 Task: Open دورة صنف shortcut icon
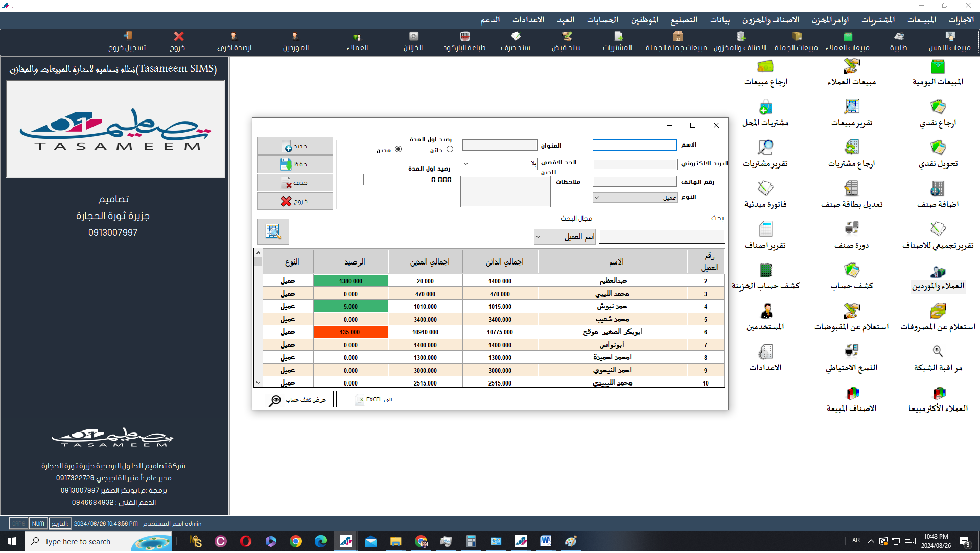click(x=851, y=236)
